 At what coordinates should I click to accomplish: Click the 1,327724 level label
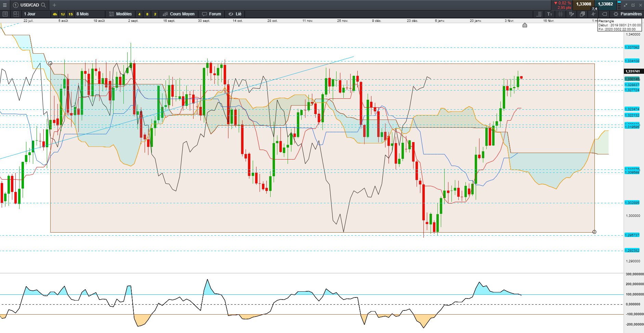click(x=632, y=90)
